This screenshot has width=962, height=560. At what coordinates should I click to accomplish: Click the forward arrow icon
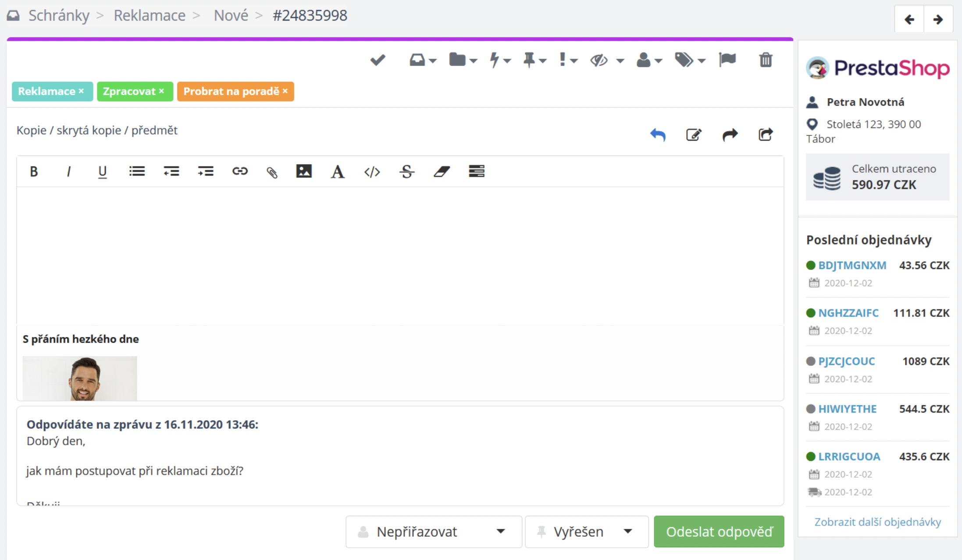pyautogui.click(x=730, y=135)
